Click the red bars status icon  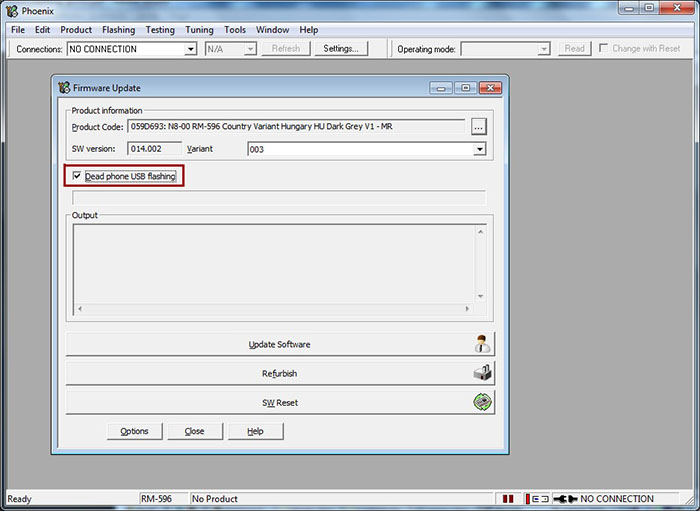(x=508, y=499)
